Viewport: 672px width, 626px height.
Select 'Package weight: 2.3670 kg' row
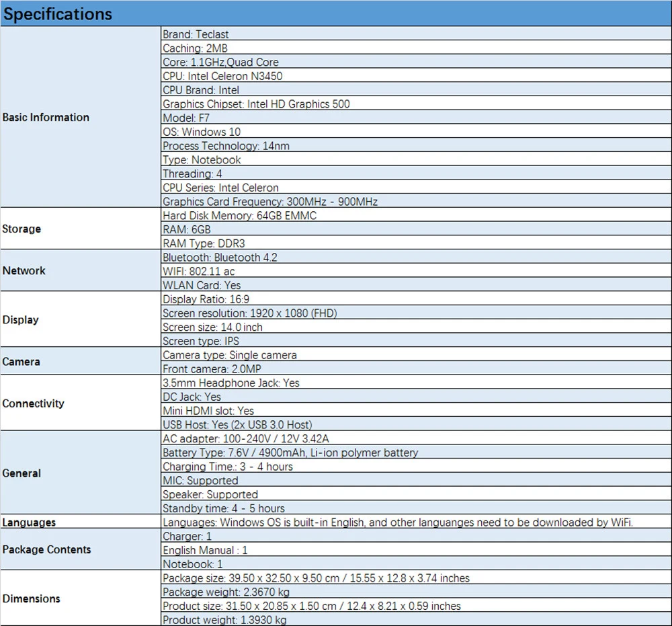click(x=416, y=591)
